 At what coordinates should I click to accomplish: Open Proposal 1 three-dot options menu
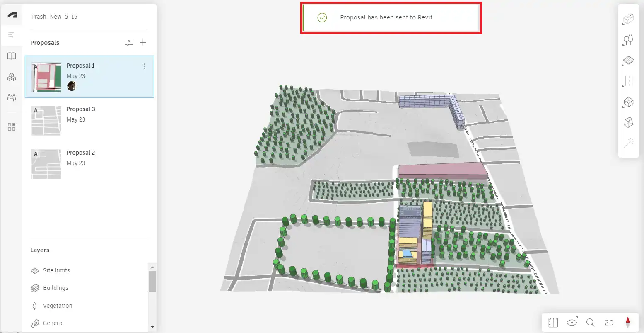click(x=144, y=66)
